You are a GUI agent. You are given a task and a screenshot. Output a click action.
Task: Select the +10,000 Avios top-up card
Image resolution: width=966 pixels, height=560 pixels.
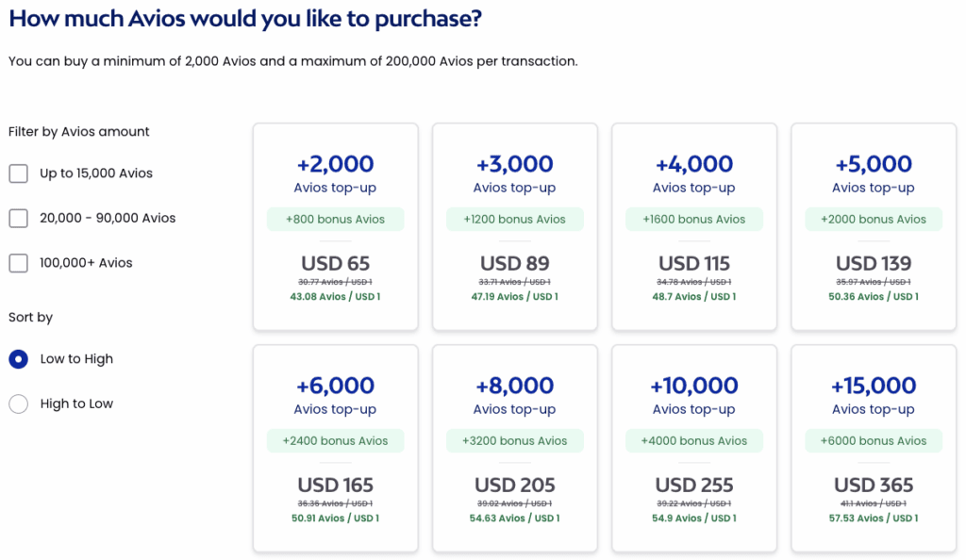pyautogui.click(x=693, y=396)
